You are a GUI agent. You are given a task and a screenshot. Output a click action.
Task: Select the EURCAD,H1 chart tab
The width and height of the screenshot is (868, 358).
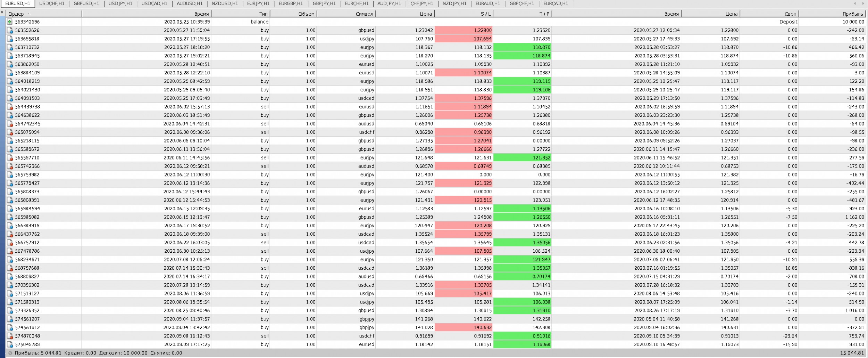(556, 3)
